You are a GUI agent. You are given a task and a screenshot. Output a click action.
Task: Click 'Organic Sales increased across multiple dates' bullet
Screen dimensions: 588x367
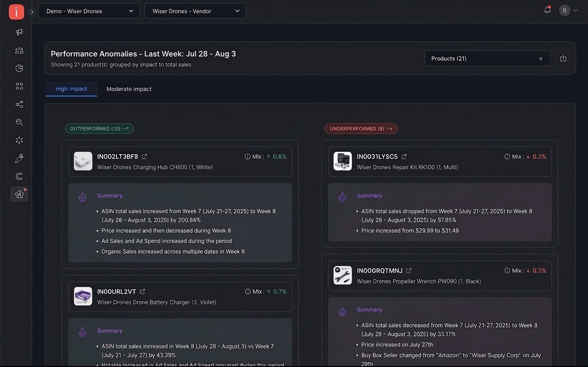coord(173,251)
